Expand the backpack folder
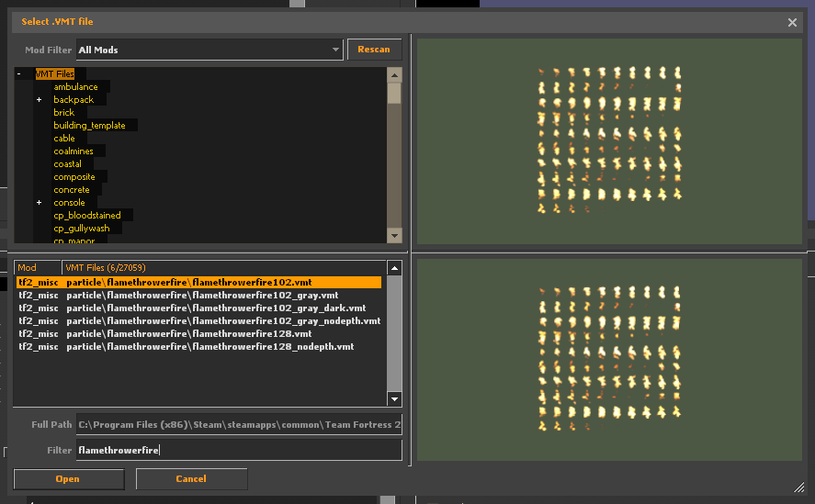This screenshot has height=504, width=815. pyautogui.click(x=39, y=99)
